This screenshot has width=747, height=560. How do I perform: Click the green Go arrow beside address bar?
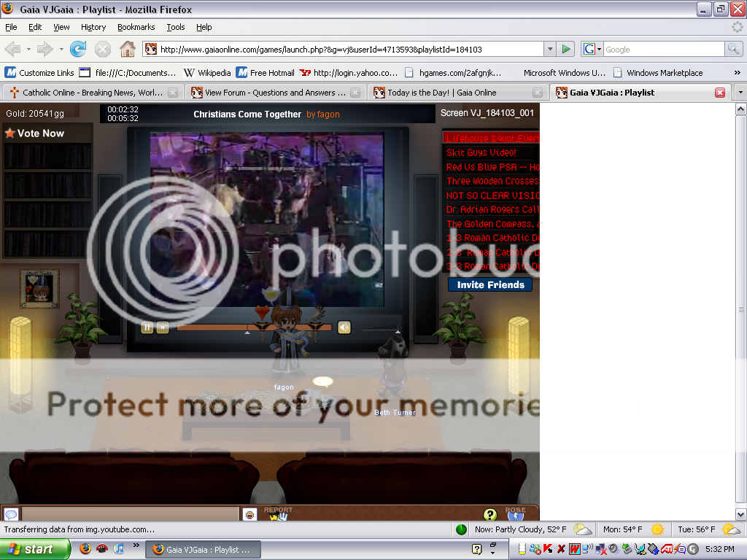[566, 50]
